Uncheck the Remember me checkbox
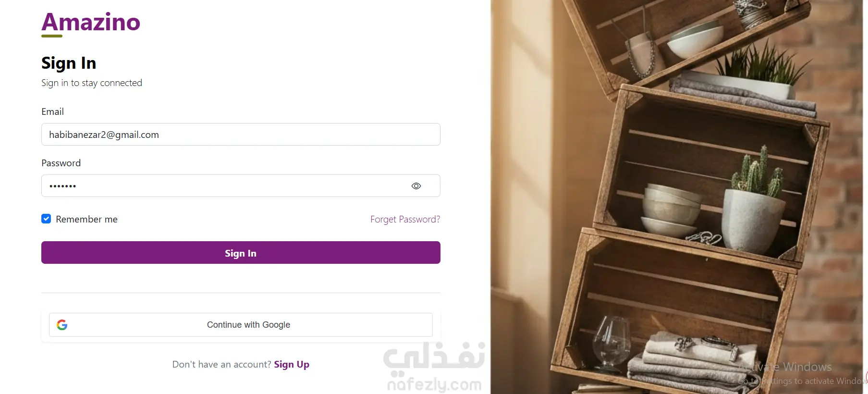 click(x=46, y=219)
